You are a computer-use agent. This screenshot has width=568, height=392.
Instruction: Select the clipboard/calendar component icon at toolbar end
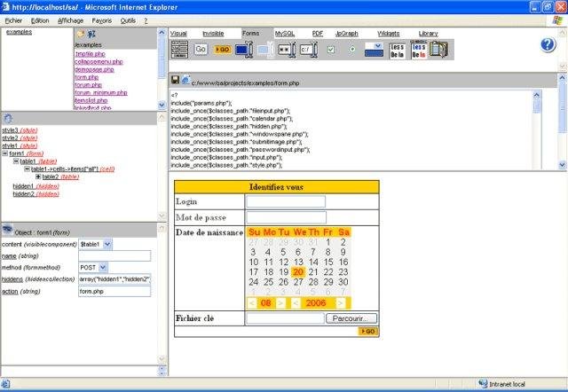(x=438, y=50)
